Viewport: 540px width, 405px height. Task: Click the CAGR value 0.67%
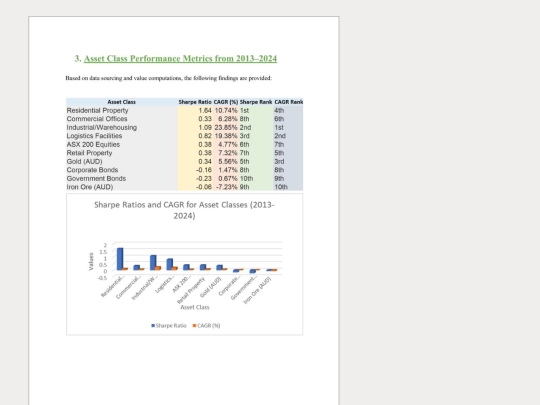(x=228, y=179)
